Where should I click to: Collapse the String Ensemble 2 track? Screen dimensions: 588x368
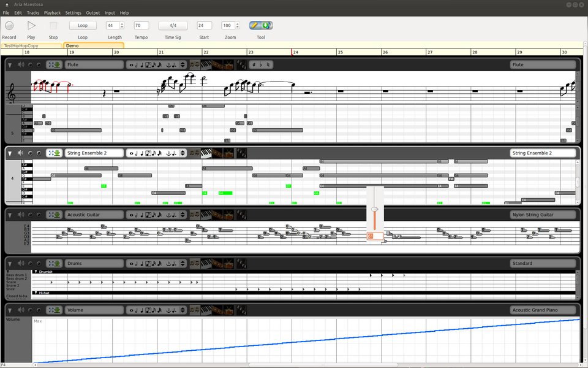10,153
